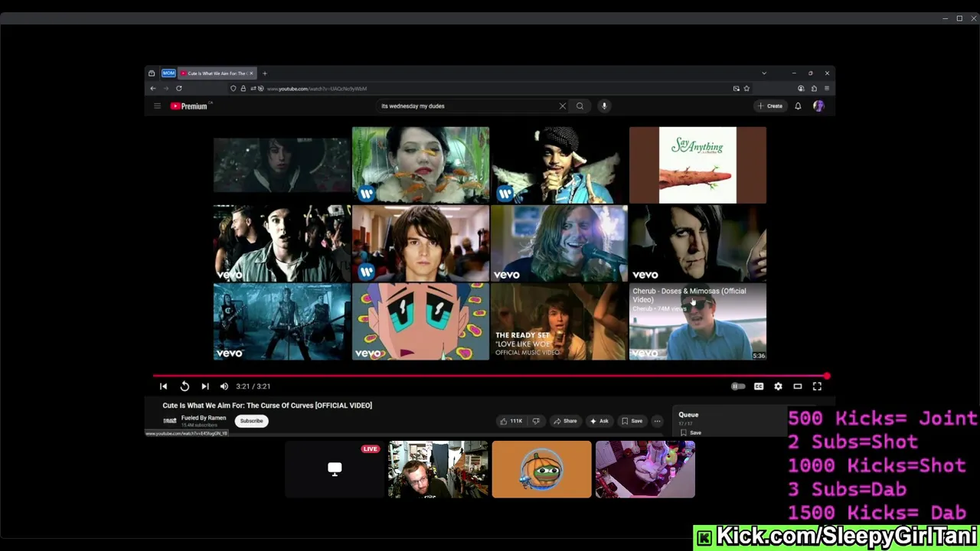Open the LIVE monitor stream tile
Screen dimensions: 980x551
click(335, 469)
